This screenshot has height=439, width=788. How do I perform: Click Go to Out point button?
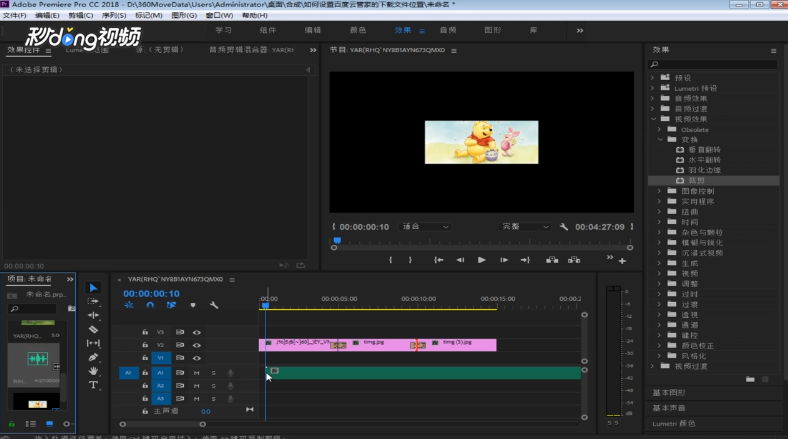525,260
